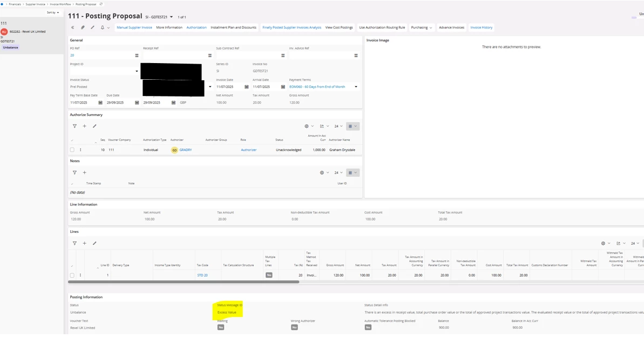
Task: Open the Authorization command
Action: click(196, 27)
